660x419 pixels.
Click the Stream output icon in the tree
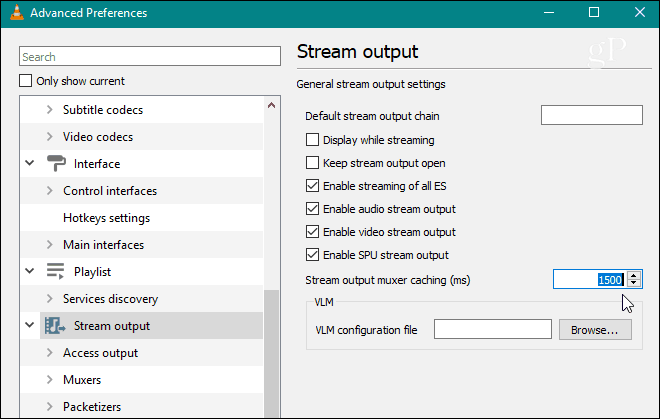point(55,326)
